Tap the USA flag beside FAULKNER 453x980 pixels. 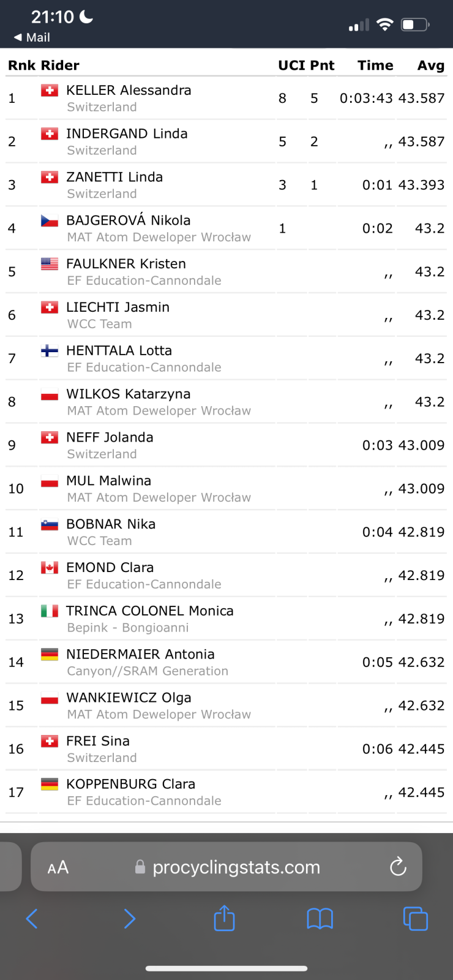coord(50,264)
